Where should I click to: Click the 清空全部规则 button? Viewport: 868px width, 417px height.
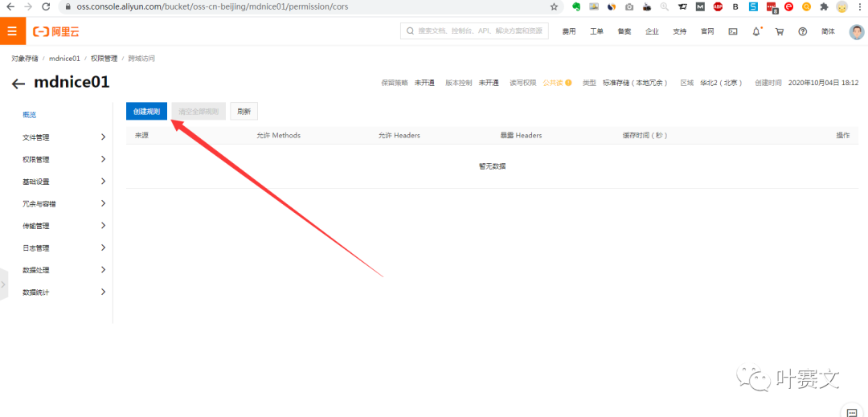[199, 111]
